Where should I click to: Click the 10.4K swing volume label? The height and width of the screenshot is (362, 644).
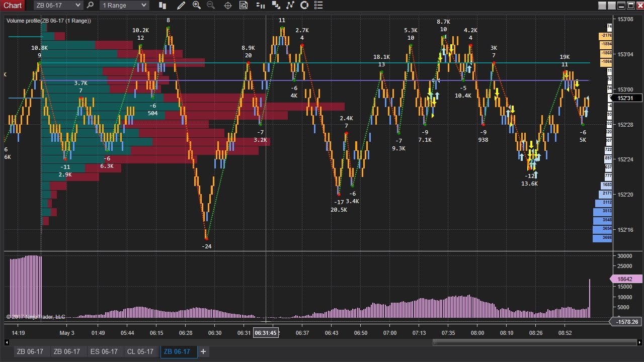click(x=463, y=96)
